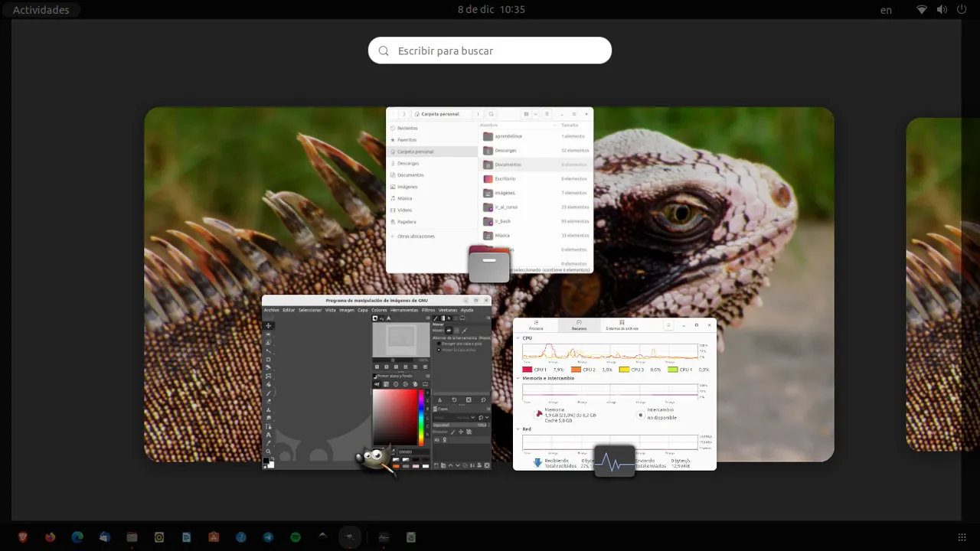
Task: Launch Firefox from the dock
Action: click(50, 537)
